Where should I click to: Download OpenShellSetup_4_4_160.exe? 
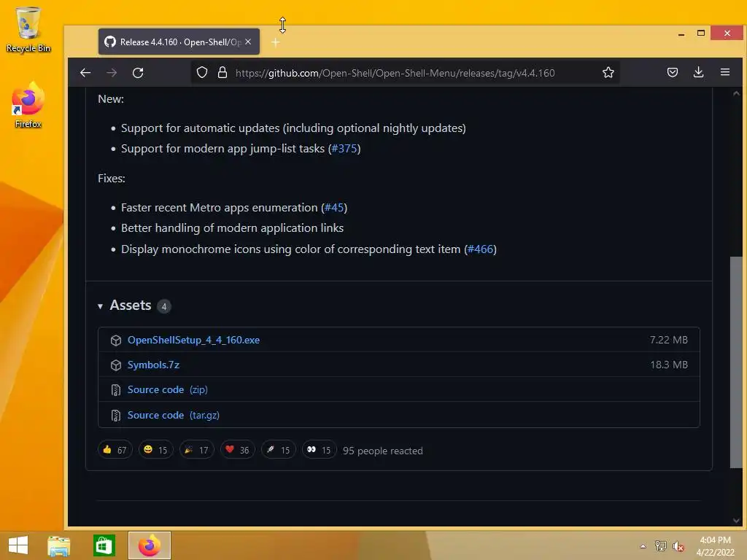tap(193, 340)
